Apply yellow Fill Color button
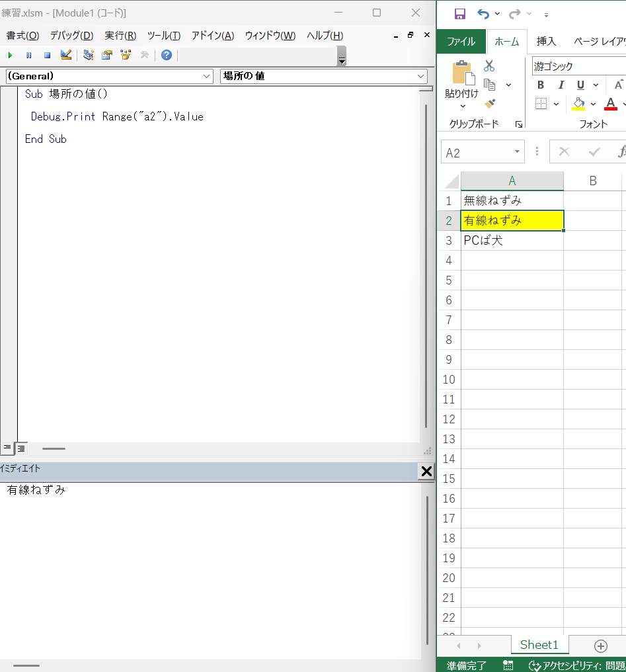The width and height of the screenshot is (626, 672). (578, 104)
